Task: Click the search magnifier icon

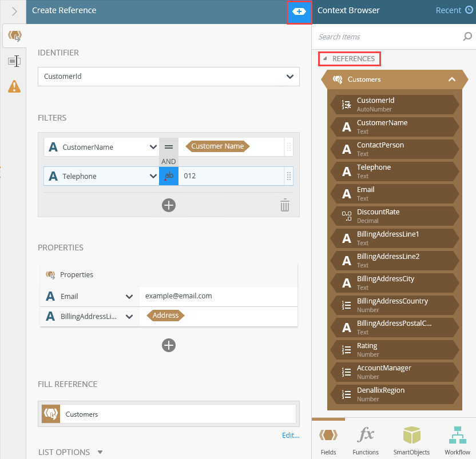Action: point(467,37)
